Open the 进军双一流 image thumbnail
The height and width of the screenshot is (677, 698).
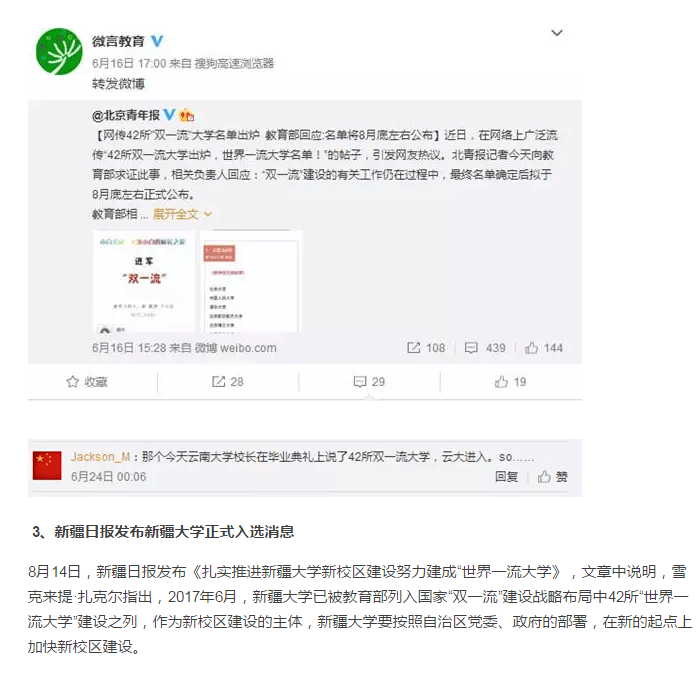(x=143, y=281)
